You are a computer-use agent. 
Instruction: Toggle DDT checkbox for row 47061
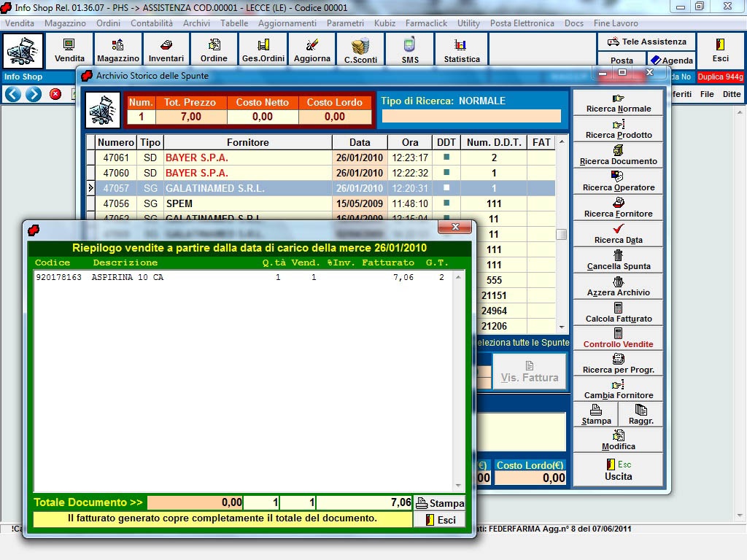click(x=446, y=157)
